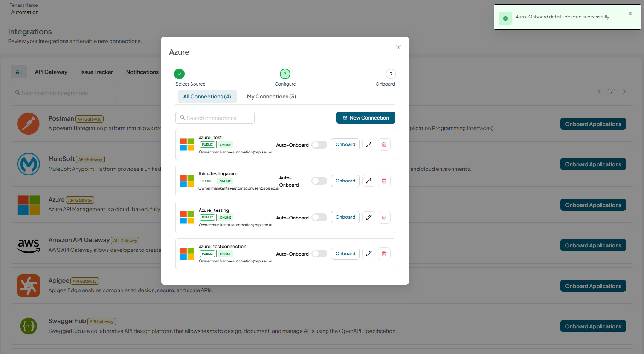644x354 pixels.
Task: Open the All Connections (4) tab
Action: 207,97
